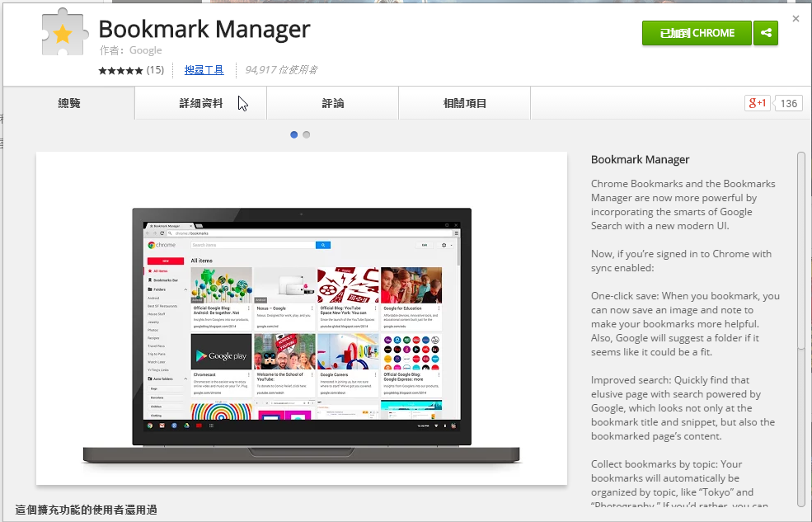
Task: Click the description panel scrollbar
Action: tap(801, 329)
